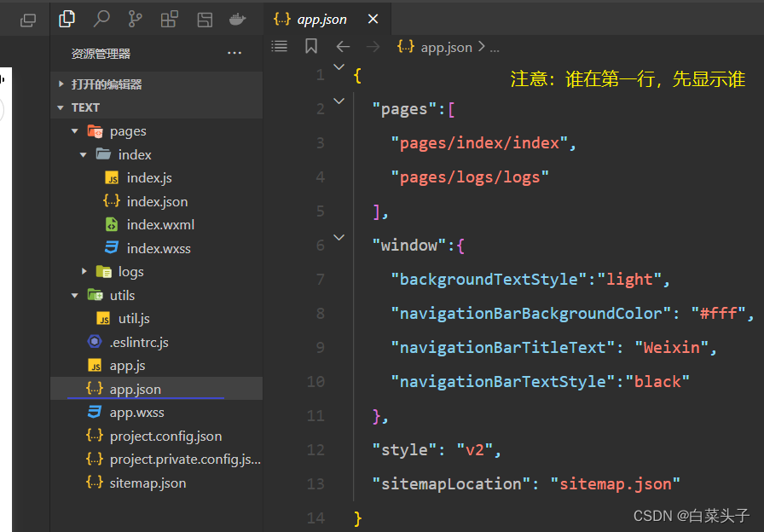The image size is (764, 532).
Task: Click the eslint icon beside .eslintrc.js
Action: (x=95, y=342)
